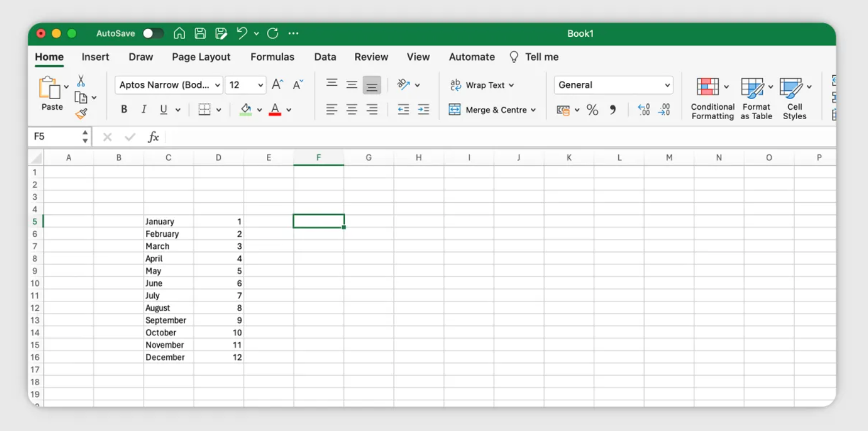Open Conditional Formatting menu
Image resolution: width=868 pixels, height=431 pixels.
click(713, 99)
